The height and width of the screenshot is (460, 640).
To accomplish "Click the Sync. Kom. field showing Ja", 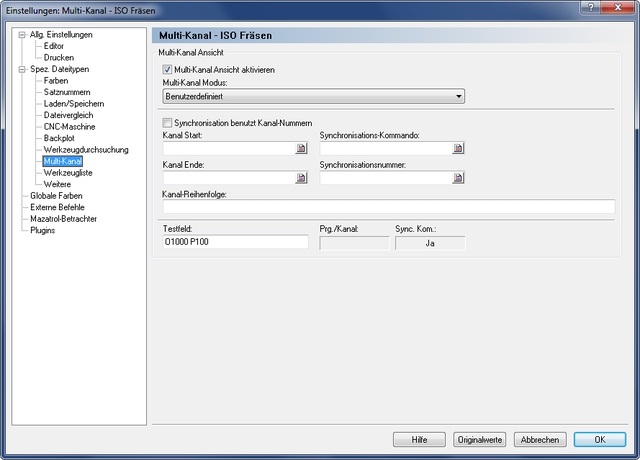I will [430, 243].
